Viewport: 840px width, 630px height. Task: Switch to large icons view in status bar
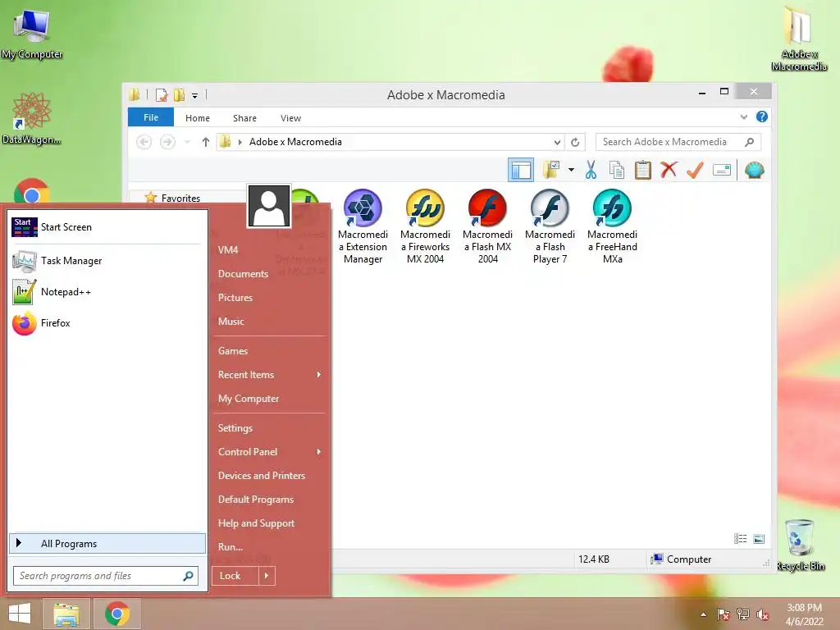pyautogui.click(x=759, y=539)
